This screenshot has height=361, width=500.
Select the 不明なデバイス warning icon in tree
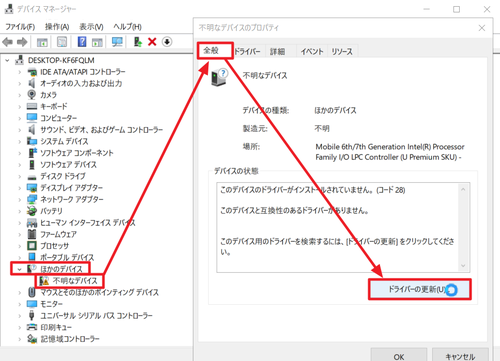[x=44, y=281]
